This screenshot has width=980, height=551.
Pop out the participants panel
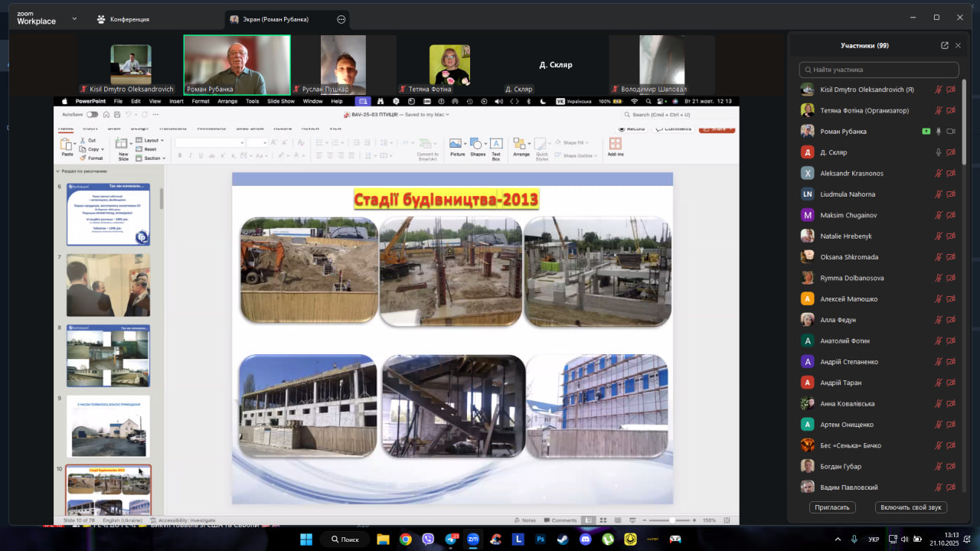click(944, 46)
